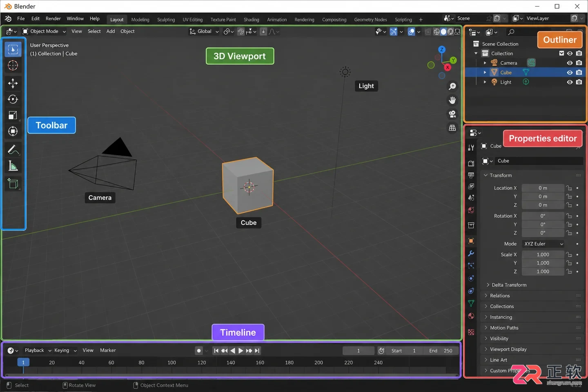Viewport: 588px width, 392px height.
Task: Open the Material properties tab
Action: pyautogui.click(x=471, y=316)
